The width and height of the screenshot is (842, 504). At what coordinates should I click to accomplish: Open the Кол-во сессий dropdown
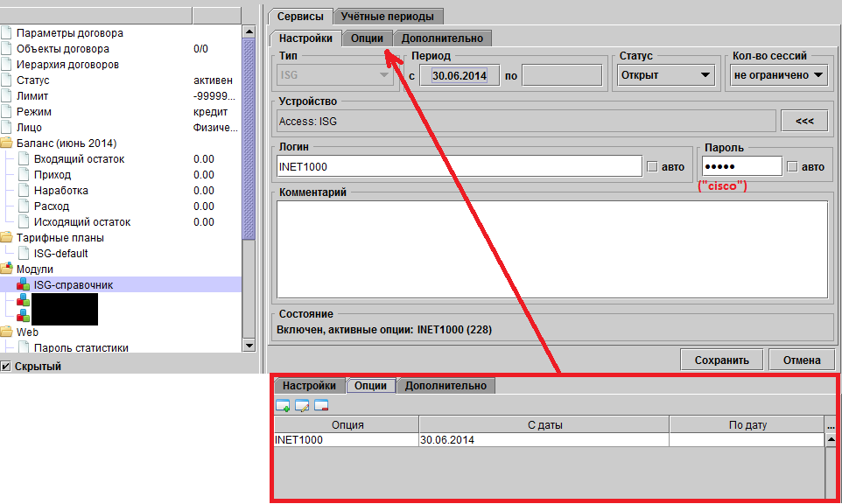coord(779,75)
